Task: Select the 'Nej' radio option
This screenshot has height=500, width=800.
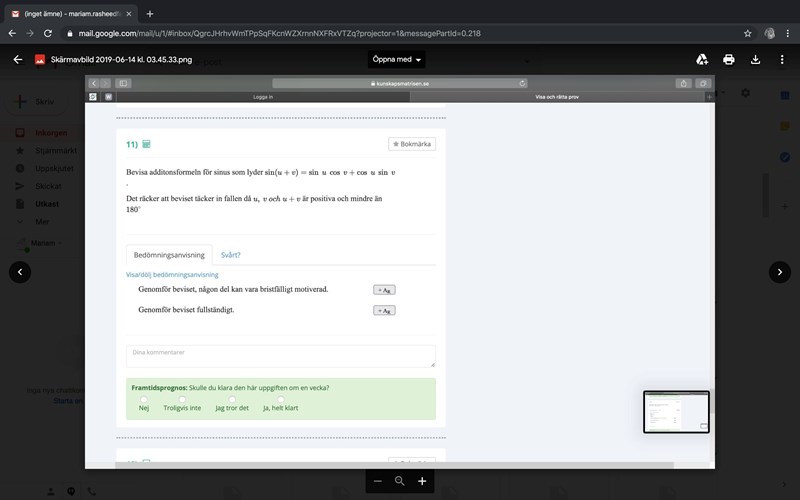Action: 144,399
